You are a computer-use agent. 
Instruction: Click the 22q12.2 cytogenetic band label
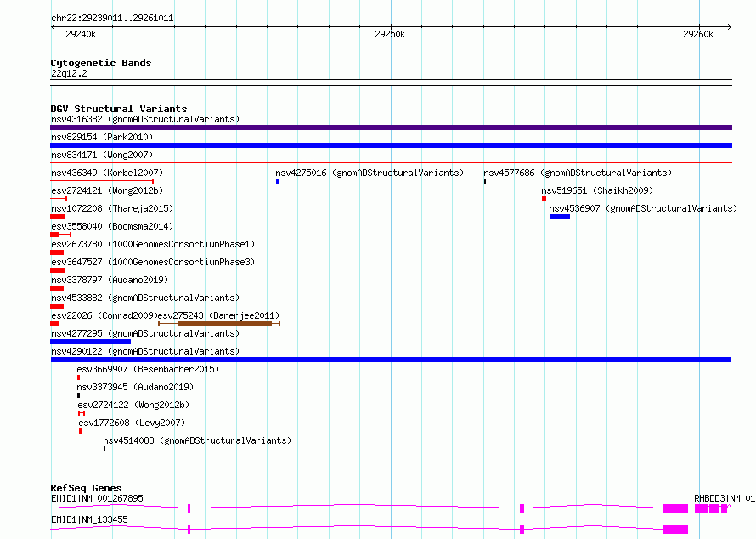[69, 73]
